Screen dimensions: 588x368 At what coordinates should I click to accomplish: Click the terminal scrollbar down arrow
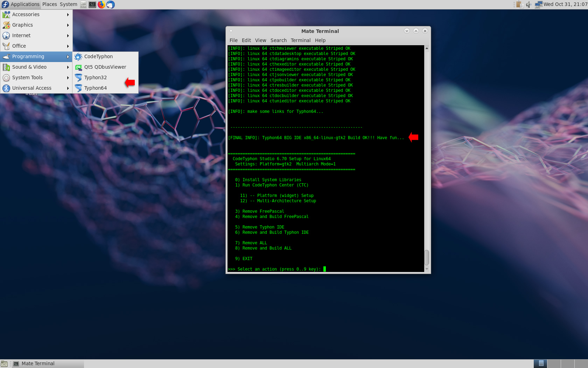tap(427, 269)
